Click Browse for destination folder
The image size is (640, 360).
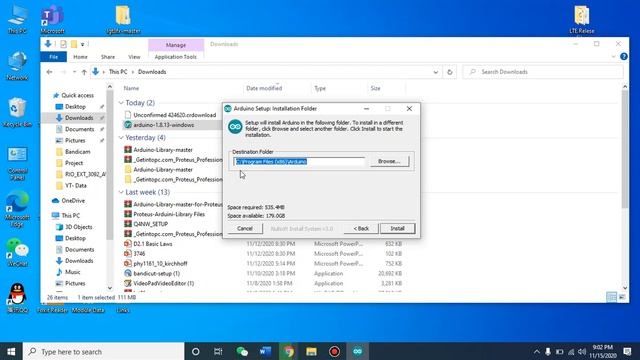click(x=389, y=161)
